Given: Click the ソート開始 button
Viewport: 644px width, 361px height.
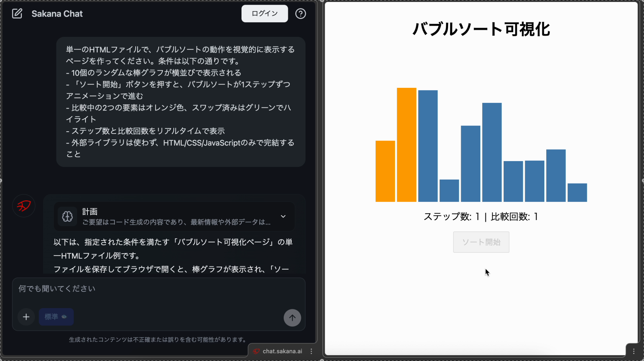Looking at the screenshot, I should click(481, 242).
